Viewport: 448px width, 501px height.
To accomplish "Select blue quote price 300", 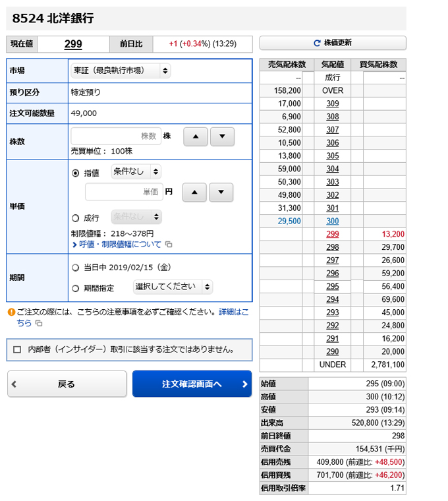I will click(x=333, y=221).
